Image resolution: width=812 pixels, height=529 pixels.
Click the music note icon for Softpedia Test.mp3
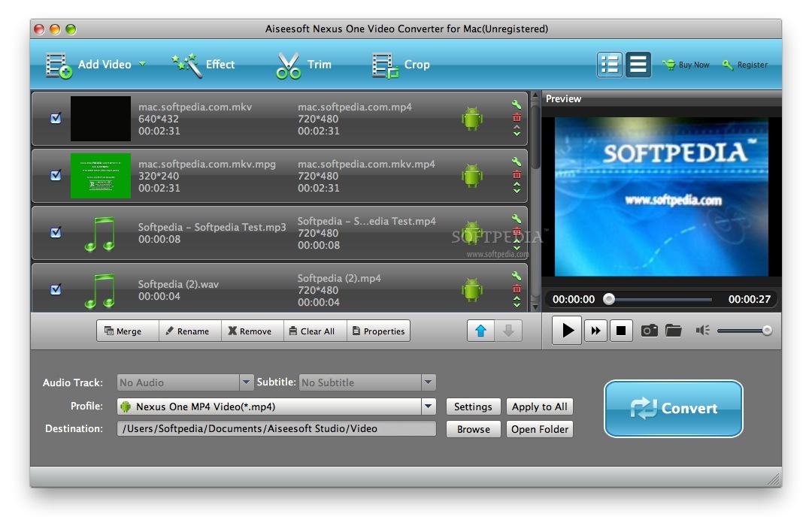(100, 234)
